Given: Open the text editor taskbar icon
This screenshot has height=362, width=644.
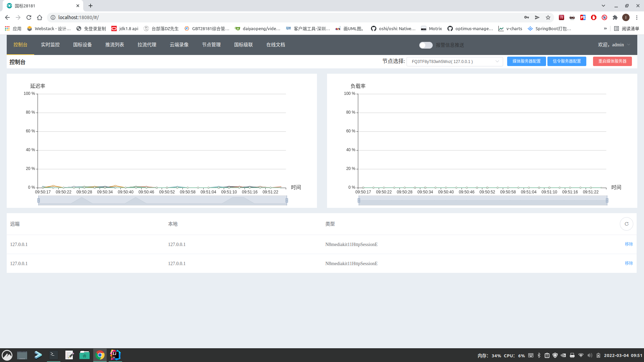Looking at the screenshot, I should point(69,355).
